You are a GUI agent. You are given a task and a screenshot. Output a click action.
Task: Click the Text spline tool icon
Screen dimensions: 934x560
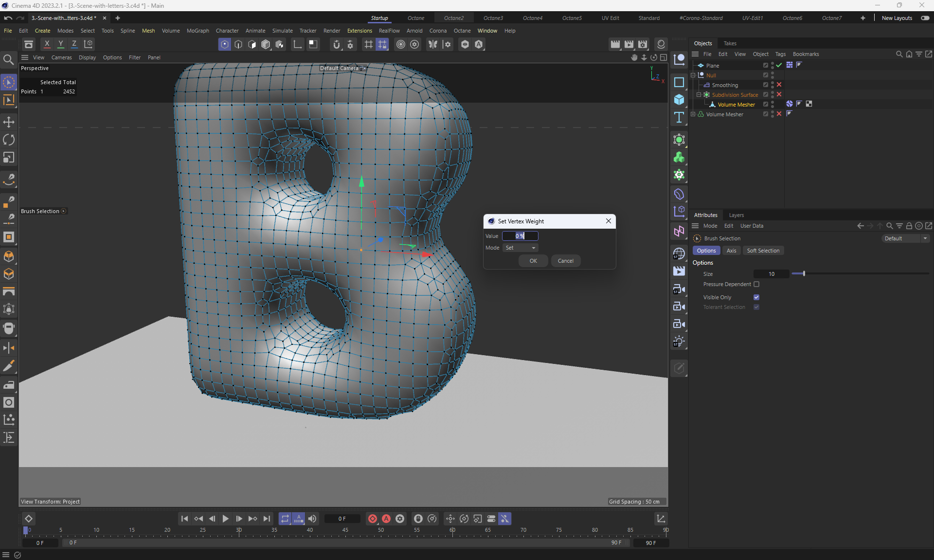679,117
